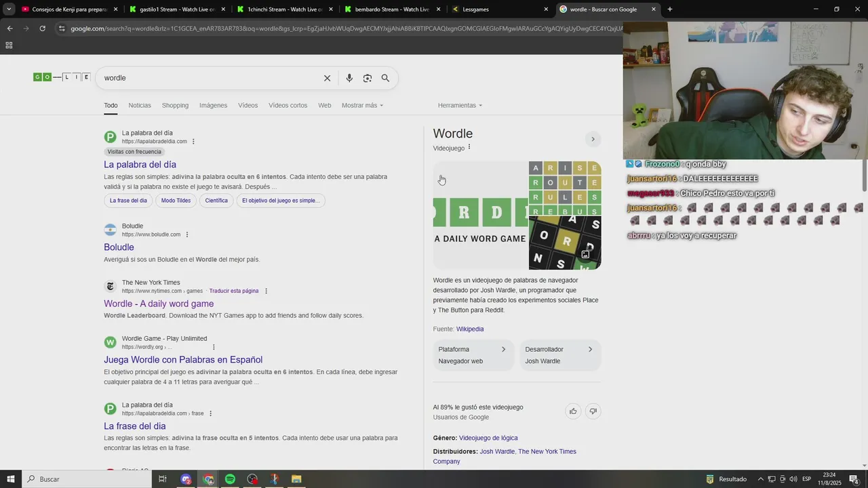
Task: Clear the search box with the X icon
Action: pyautogui.click(x=327, y=78)
